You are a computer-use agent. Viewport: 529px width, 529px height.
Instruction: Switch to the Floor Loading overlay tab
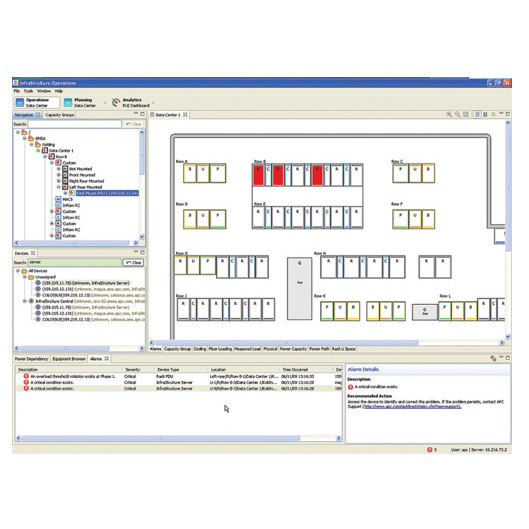[220, 349]
